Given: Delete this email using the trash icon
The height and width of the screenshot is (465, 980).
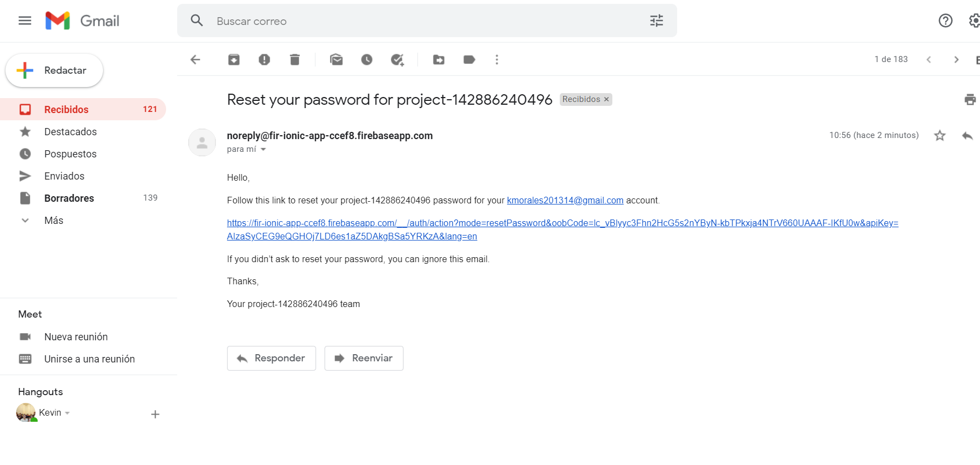Looking at the screenshot, I should [295, 59].
